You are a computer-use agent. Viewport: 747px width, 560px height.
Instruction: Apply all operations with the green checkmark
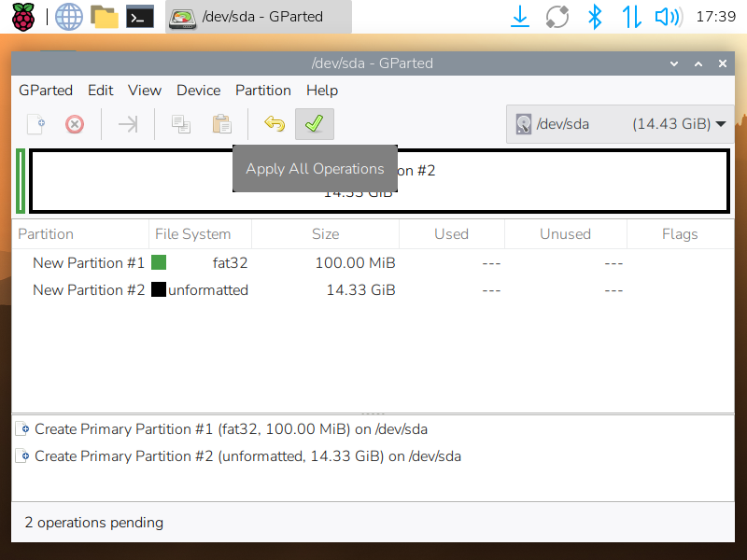point(314,124)
